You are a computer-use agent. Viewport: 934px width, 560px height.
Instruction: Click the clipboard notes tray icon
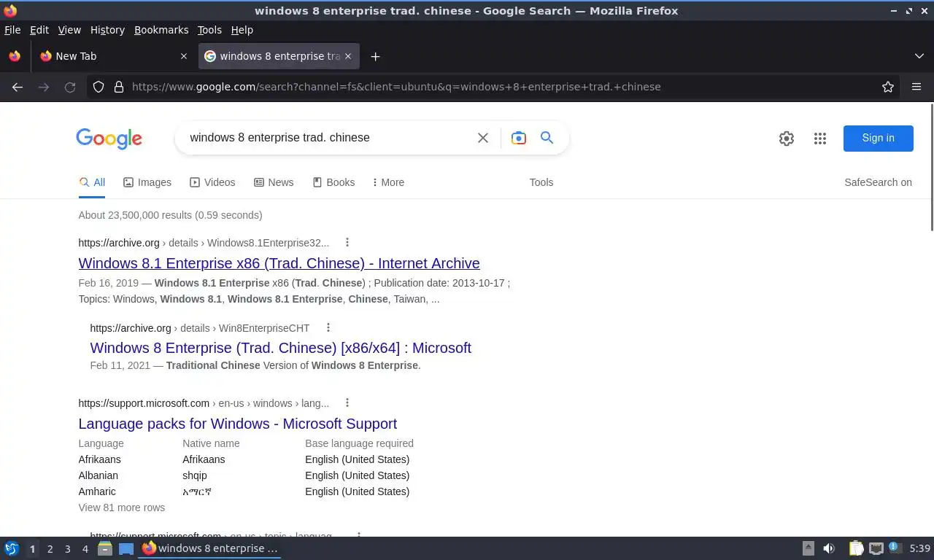[856, 548]
